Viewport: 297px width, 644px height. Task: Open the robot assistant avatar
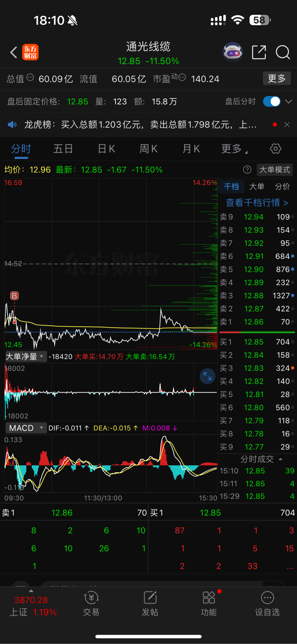233,52
